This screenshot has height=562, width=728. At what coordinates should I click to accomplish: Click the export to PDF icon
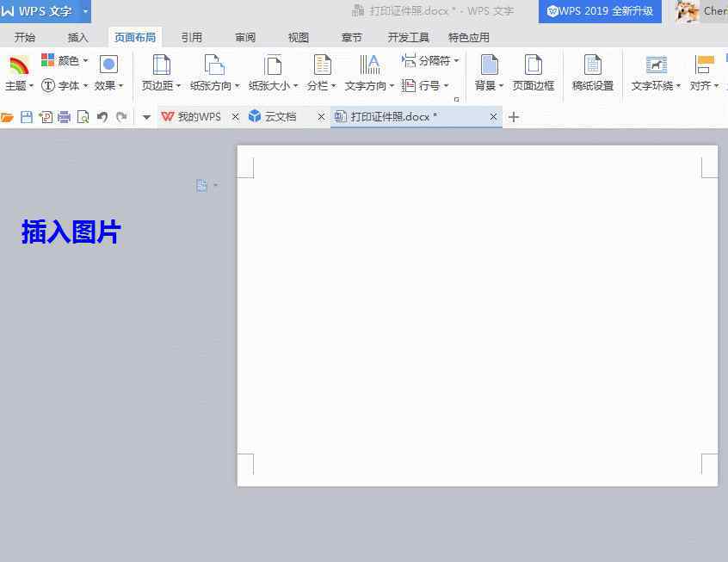point(46,117)
